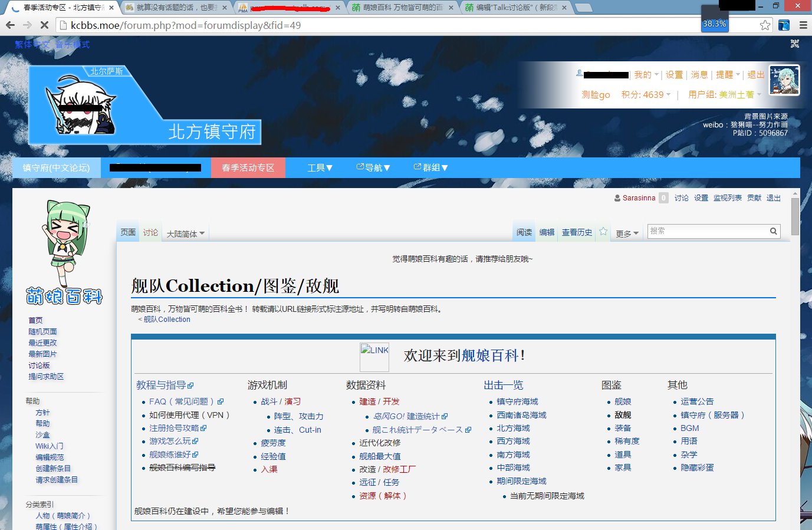Click the 北方镇守府 forum logo

click(145, 105)
